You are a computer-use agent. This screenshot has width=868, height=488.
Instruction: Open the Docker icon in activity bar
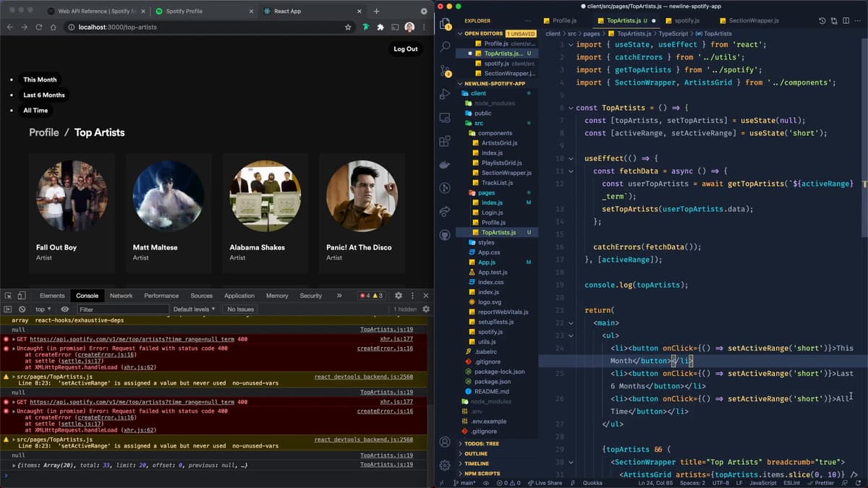click(x=445, y=165)
